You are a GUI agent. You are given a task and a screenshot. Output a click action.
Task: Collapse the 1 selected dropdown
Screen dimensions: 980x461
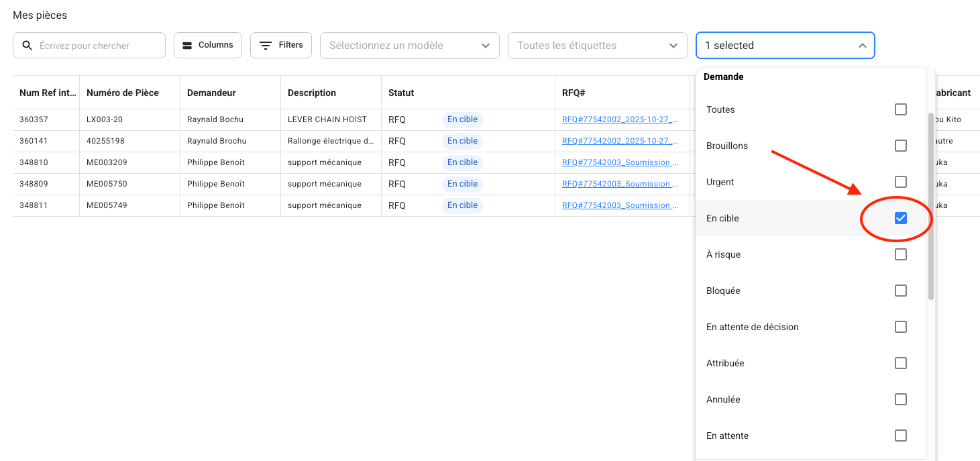(x=861, y=46)
